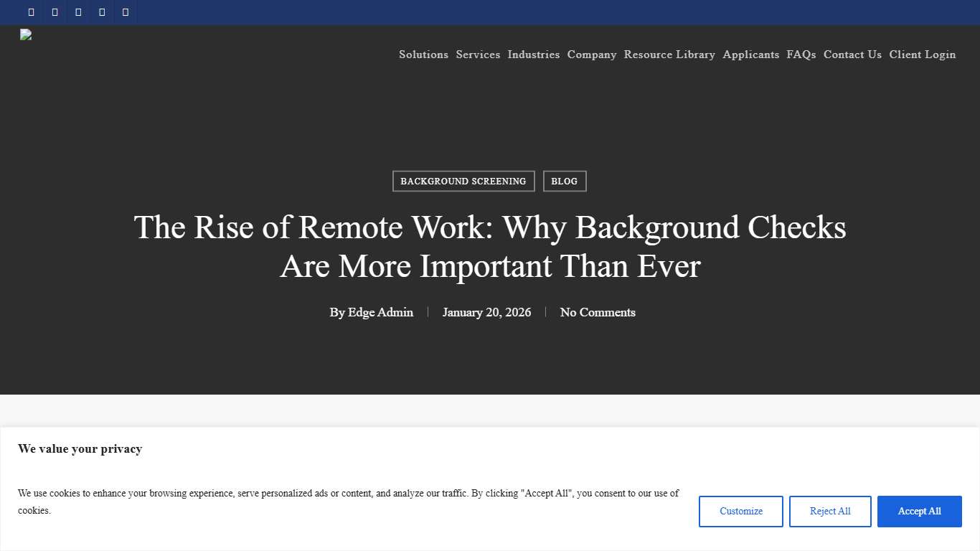
Task: Open the Services dropdown menu
Action: 478,55
